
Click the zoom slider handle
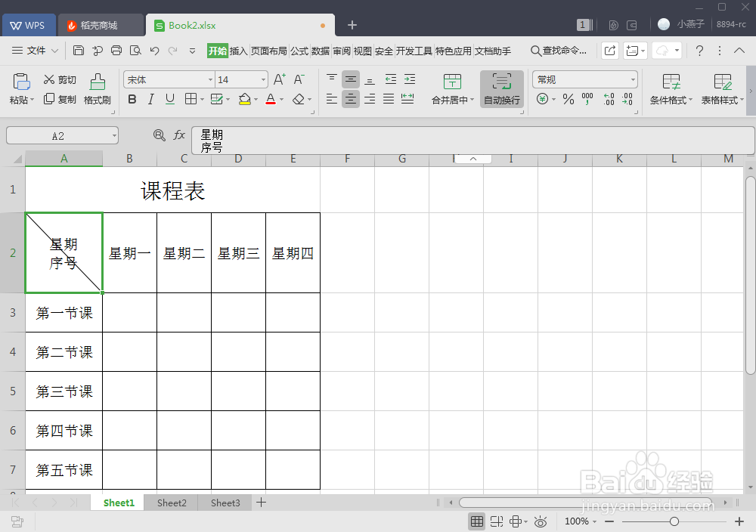coord(674,521)
